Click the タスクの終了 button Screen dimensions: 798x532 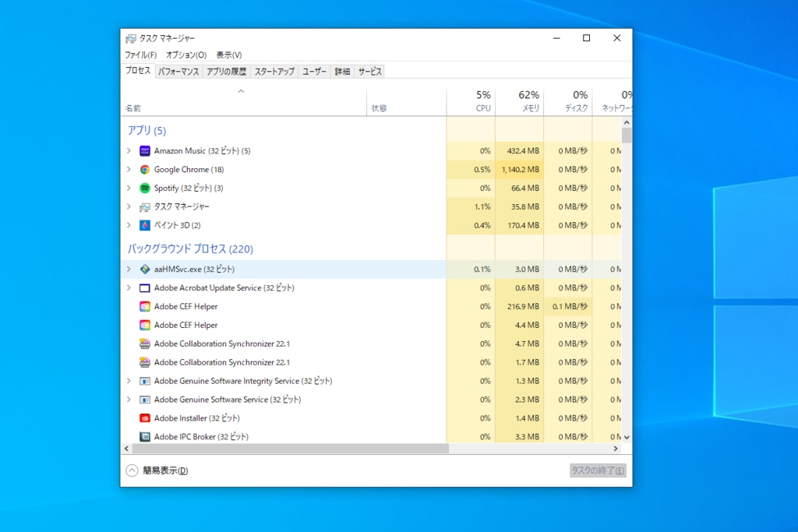coord(598,470)
